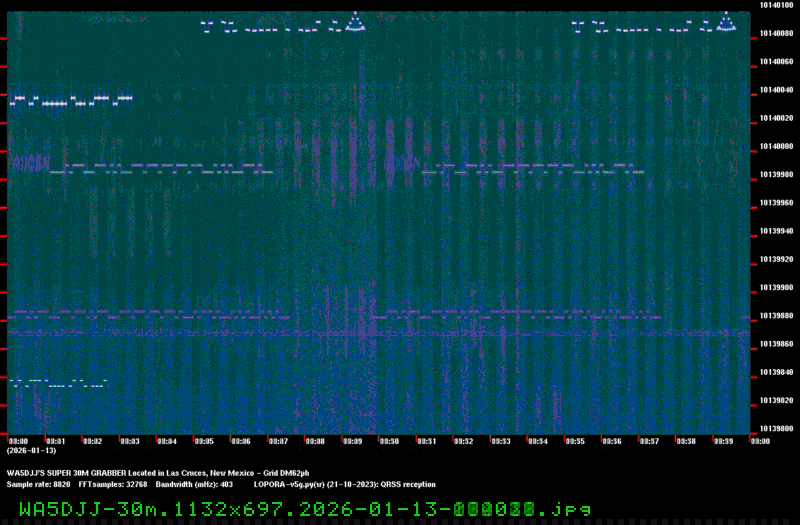
Task: Click the 00:02 time axis label
Action: 93,441
